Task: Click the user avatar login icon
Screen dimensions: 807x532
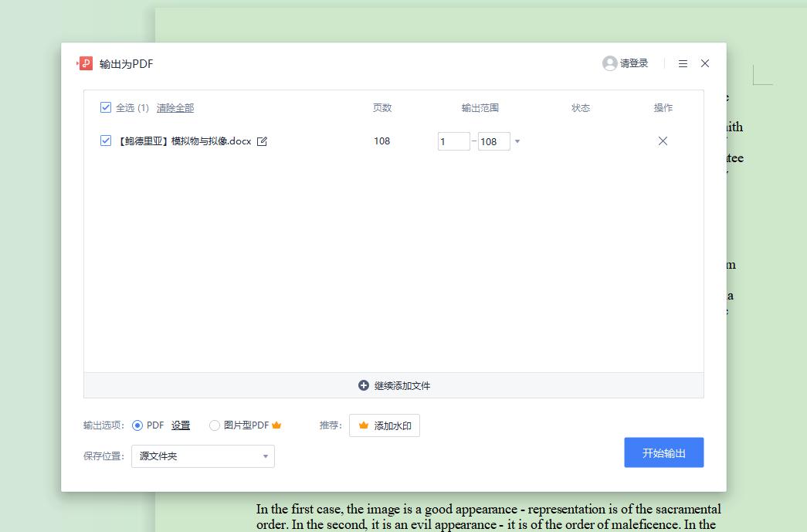Action: [610, 63]
